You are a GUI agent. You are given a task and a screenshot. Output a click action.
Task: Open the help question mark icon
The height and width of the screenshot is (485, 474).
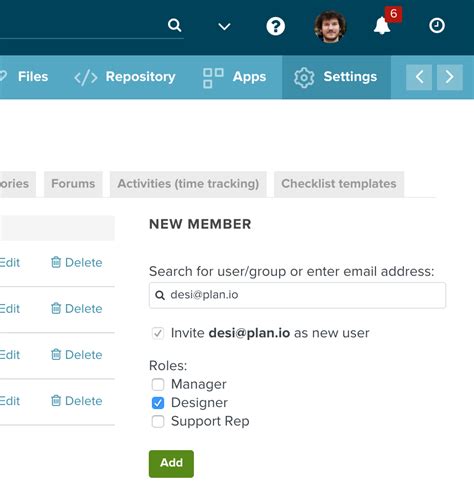click(275, 26)
